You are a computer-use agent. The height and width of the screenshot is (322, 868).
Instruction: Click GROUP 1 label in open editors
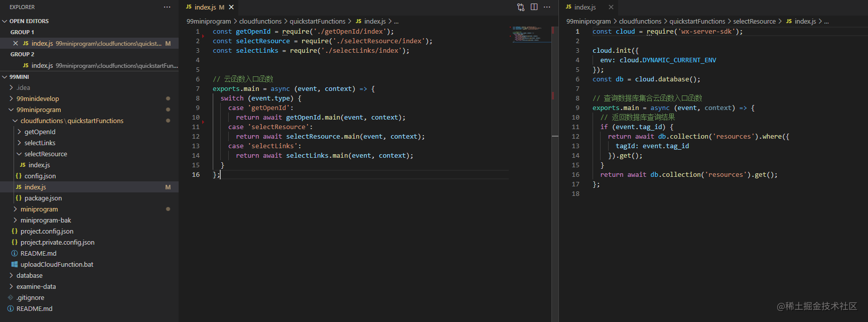point(23,32)
